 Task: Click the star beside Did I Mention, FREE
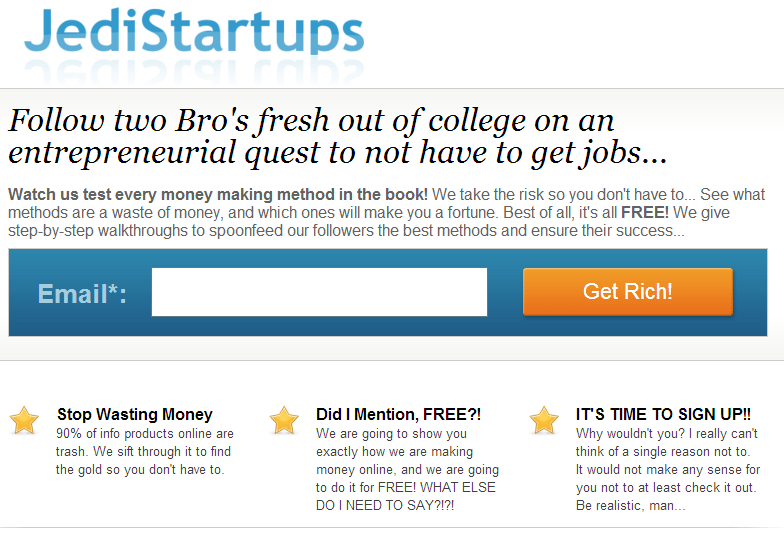284,420
